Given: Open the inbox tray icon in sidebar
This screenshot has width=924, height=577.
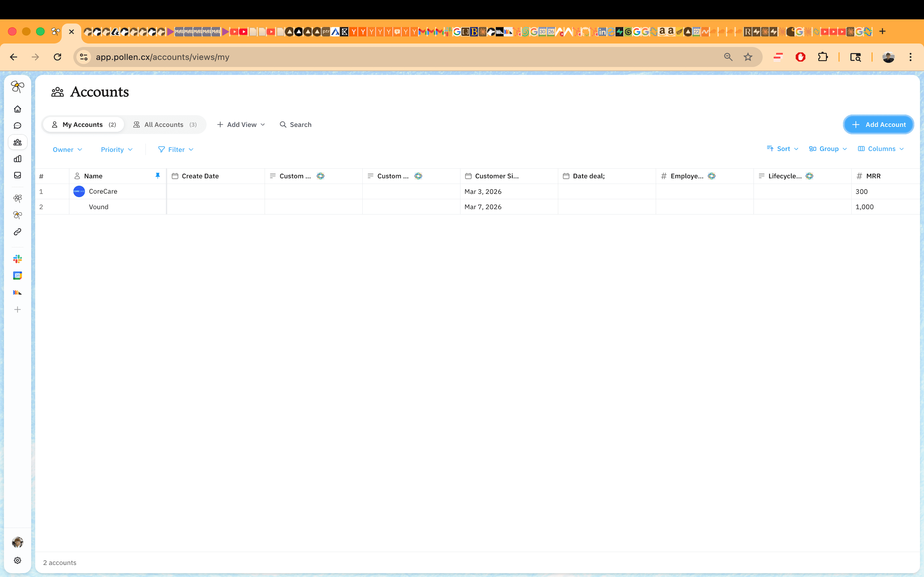Looking at the screenshot, I should point(17,175).
